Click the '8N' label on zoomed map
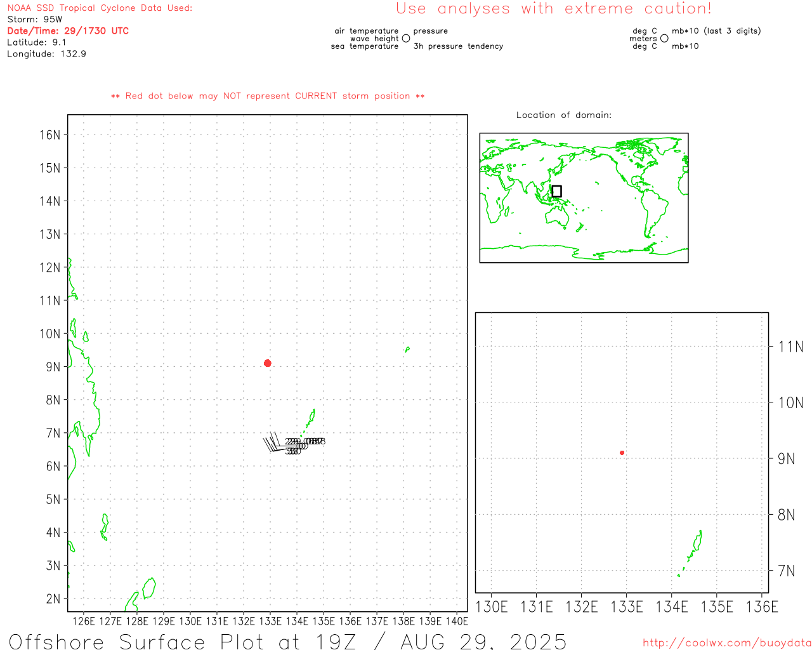The height and width of the screenshot is (650, 812). (x=786, y=515)
